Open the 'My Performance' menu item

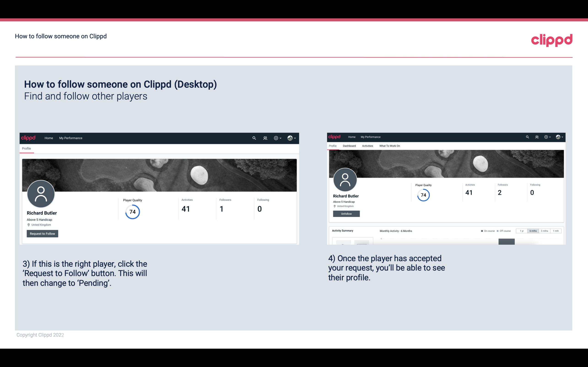(x=71, y=138)
